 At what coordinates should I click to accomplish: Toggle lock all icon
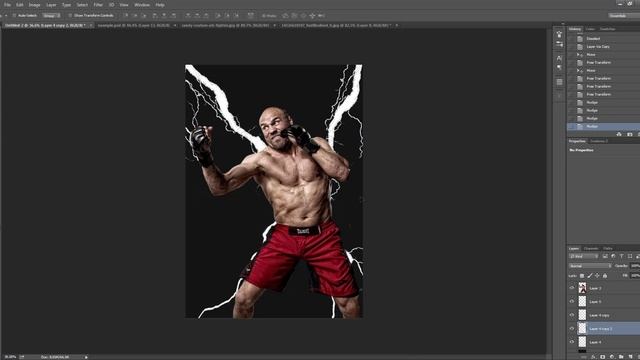(605, 276)
